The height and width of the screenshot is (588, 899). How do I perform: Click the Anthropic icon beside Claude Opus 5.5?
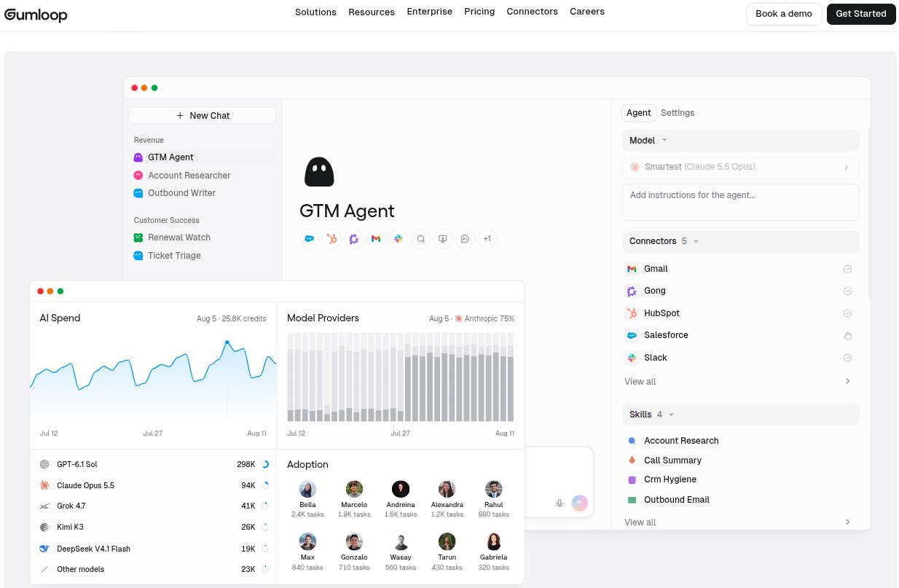tap(44, 485)
